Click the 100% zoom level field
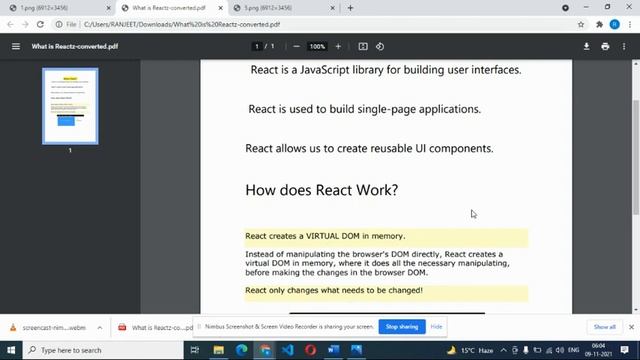The image size is (640, 360). (317, 47)
